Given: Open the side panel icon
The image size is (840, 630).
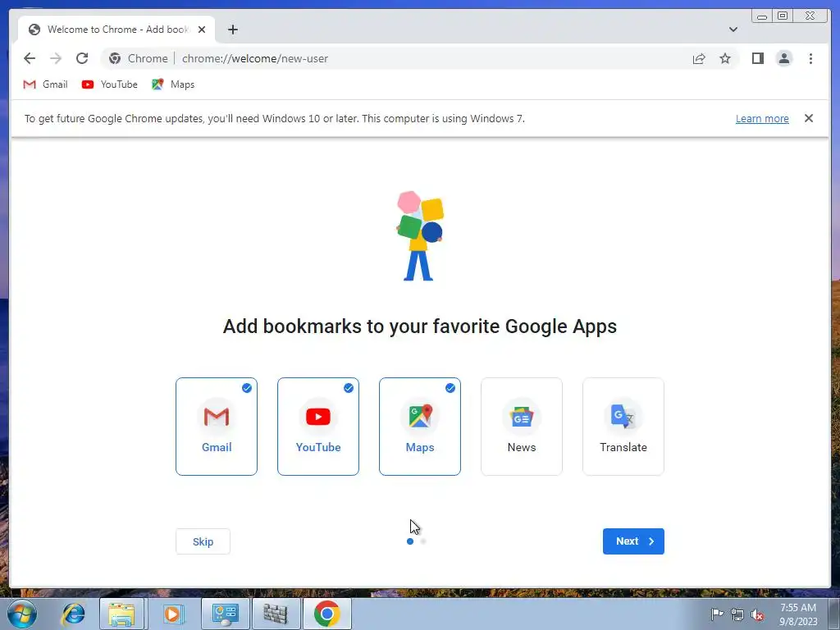Looking at the screenshot, I should (x=757, y=58).
